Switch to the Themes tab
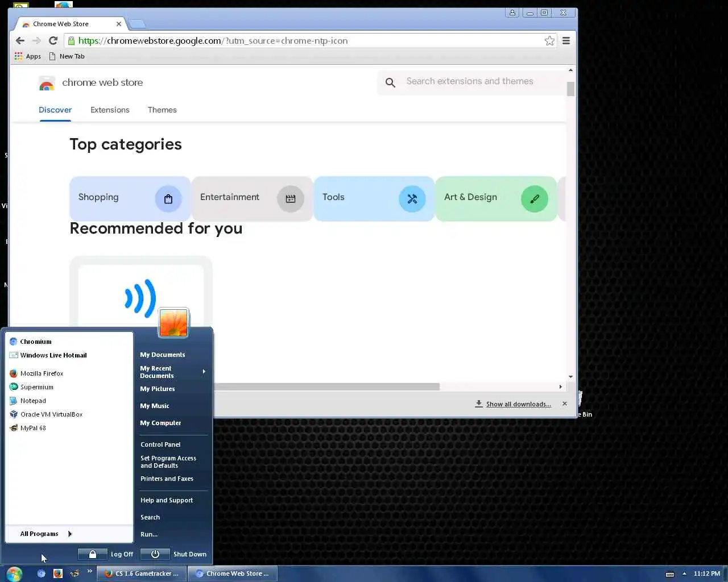 point(162,110)
